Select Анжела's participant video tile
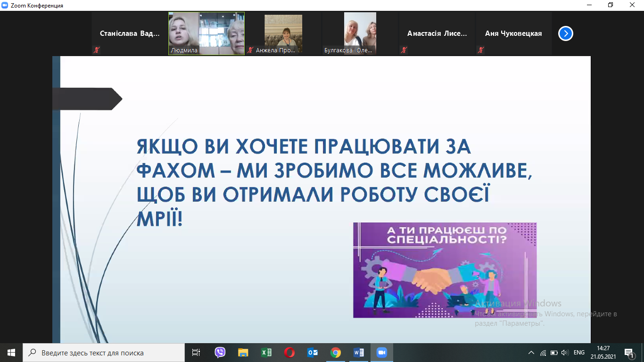The width and height of the screenshot is (644, 362). pos(283,33)
